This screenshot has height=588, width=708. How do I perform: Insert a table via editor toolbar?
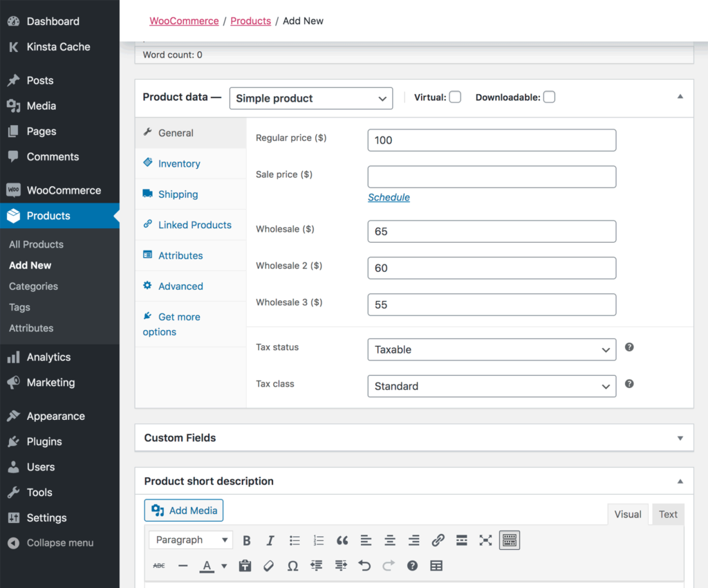click(436, 565)
